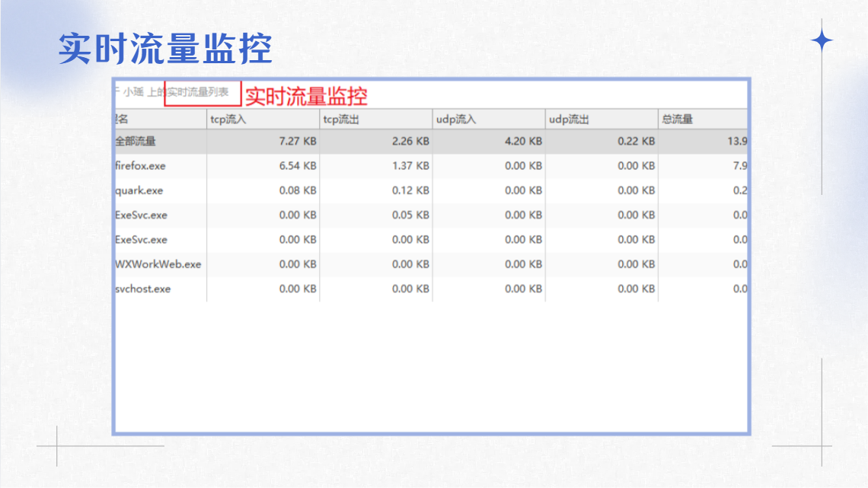Screen dimensions: 868x488
Task: Click the 4.20 KB udp流入 total value
Action: (x=523, y=141)
